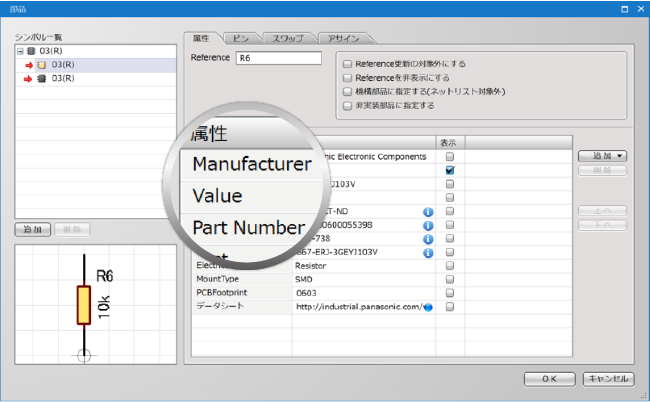650x402 pixels.
Task: Toggle 表示 checkbox for データシート row
Action: point(450,307)
